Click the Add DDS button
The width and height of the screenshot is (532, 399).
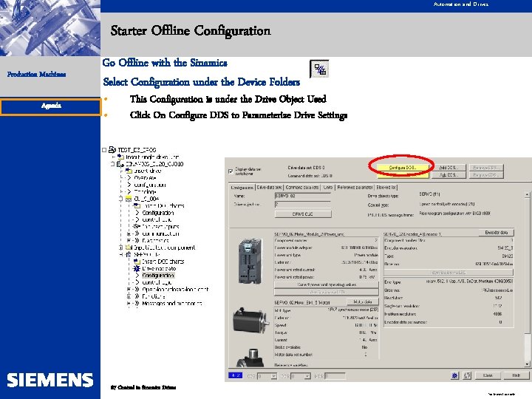point(448,168)
